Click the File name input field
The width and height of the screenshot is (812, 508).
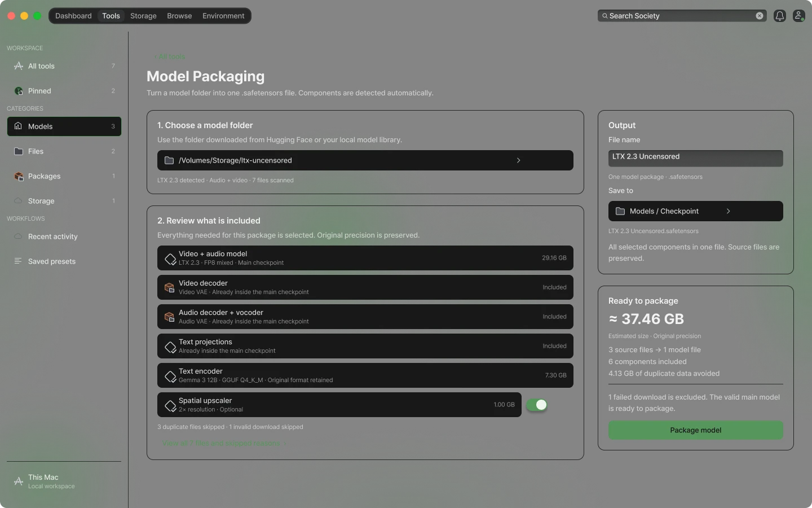[x=695, y=158]
